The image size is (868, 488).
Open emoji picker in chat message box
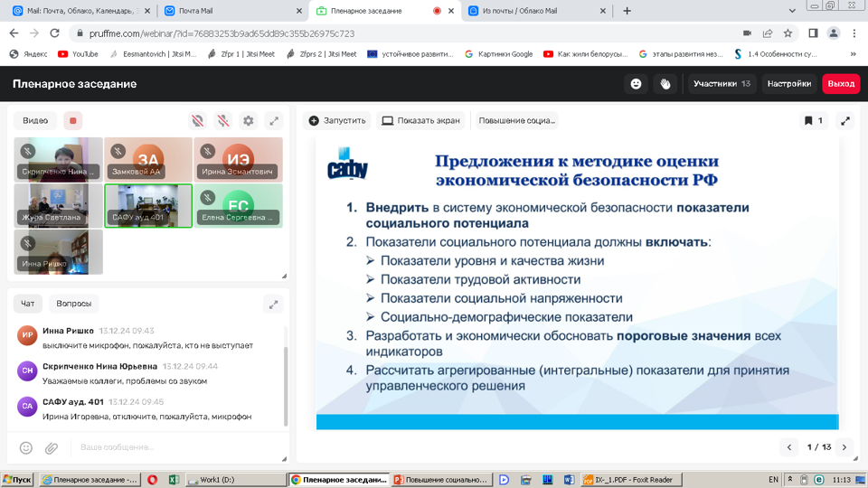tap(26, 447)
